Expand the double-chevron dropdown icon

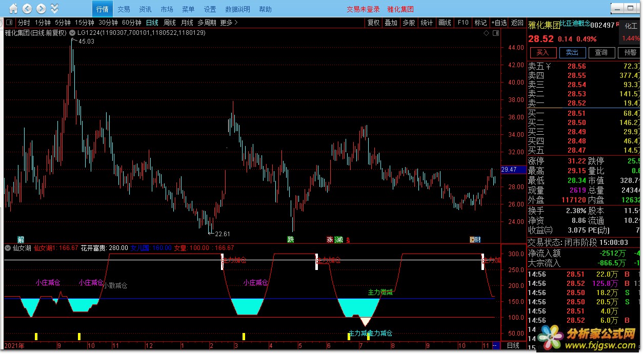pyautogui.click(x=54, y=9)
